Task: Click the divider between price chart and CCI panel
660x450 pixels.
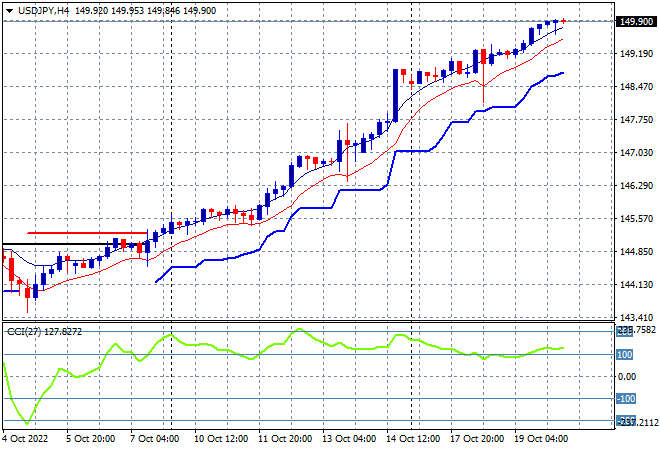Action: [x=308, y=322]
